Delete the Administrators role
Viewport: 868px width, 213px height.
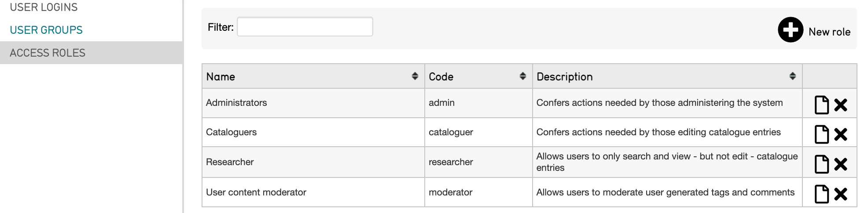pos(841,105)
